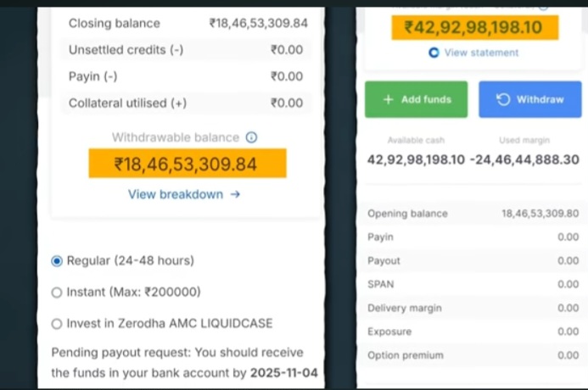Open the View breakdown link
Screen dimensions: 588x390
[x=176, y=194]
